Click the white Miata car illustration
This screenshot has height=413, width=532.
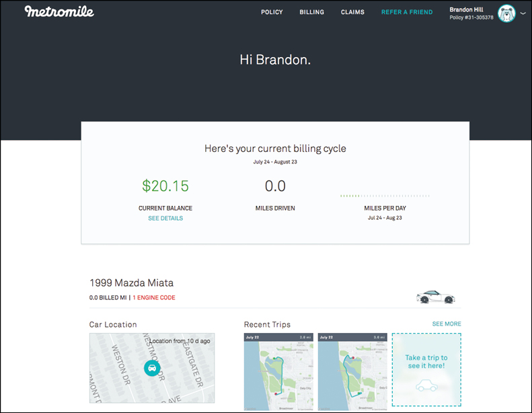[435, 297]
